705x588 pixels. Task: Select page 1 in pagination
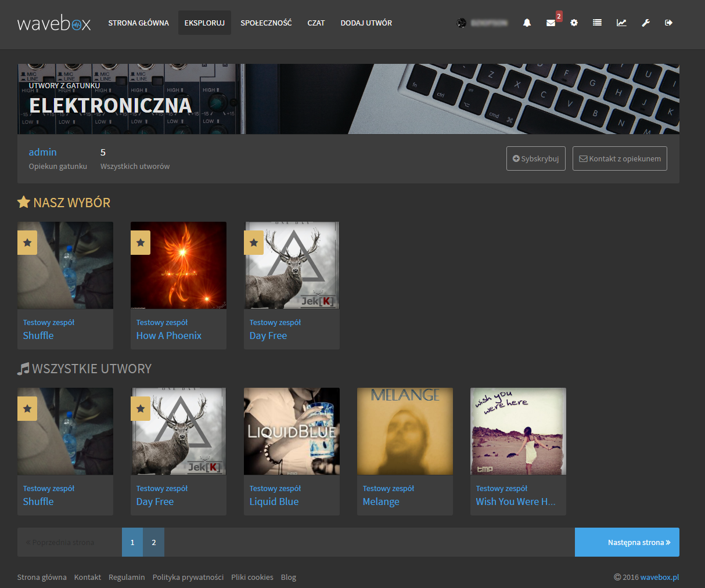click(132, 542)
